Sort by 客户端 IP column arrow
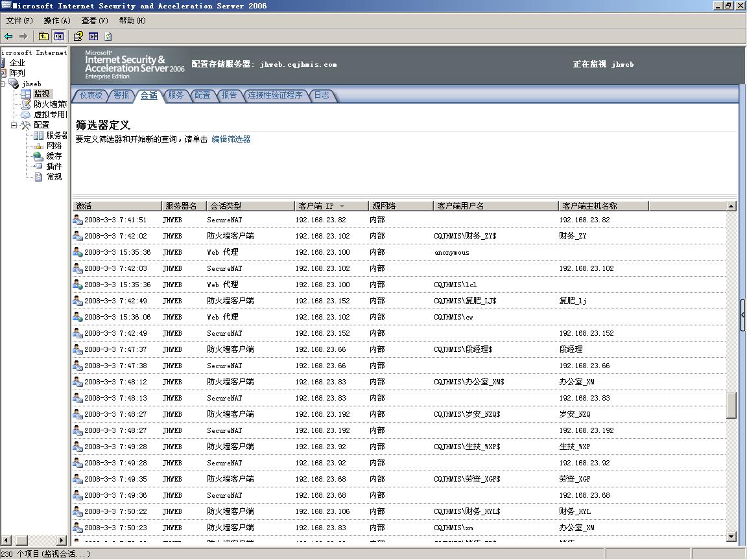The height and width of the screenshot is (560, 747). [342, 206]
